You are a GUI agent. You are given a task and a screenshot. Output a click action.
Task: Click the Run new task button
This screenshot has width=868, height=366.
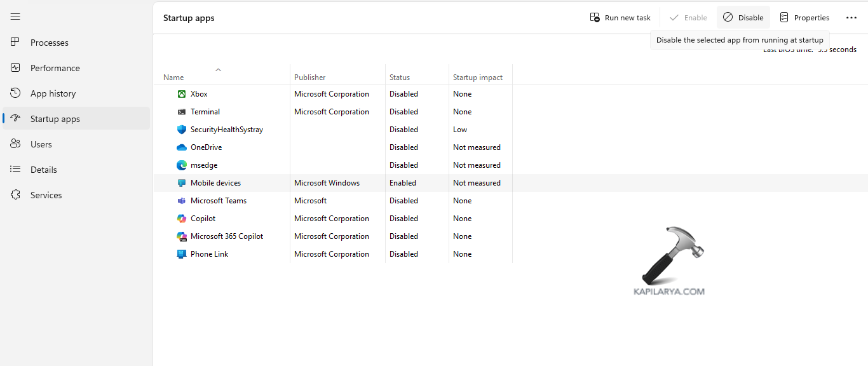(x=620, y=17)
